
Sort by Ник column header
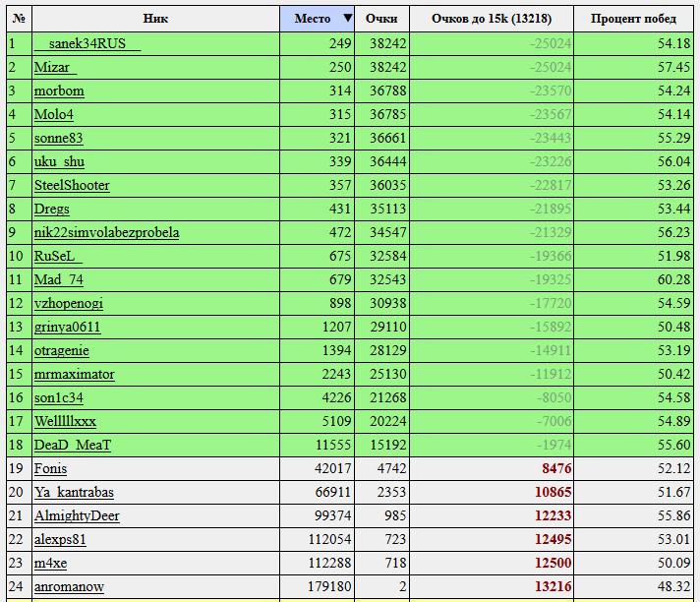[x=155, y=19]
